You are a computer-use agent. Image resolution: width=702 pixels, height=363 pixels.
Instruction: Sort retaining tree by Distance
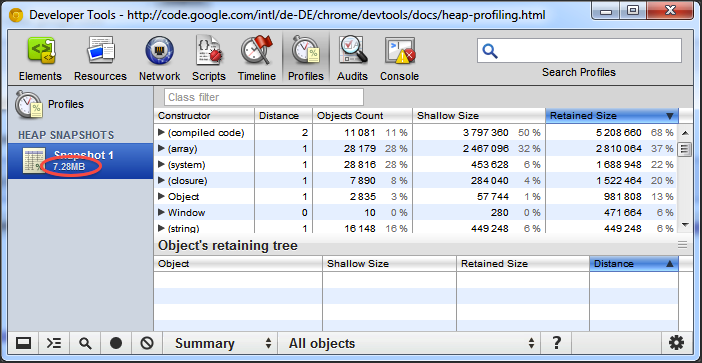click(x=634, y=264)
